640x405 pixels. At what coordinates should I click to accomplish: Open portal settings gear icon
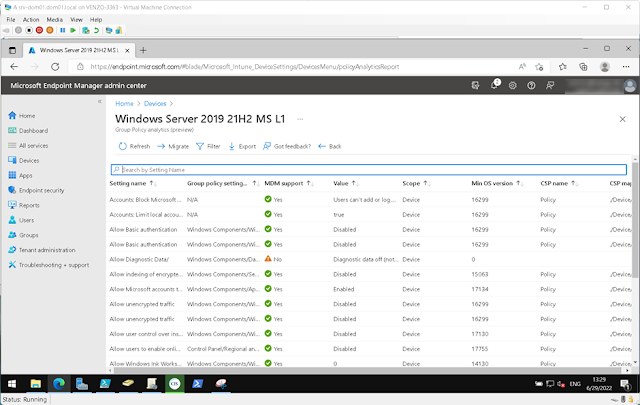tap(512, 85)
